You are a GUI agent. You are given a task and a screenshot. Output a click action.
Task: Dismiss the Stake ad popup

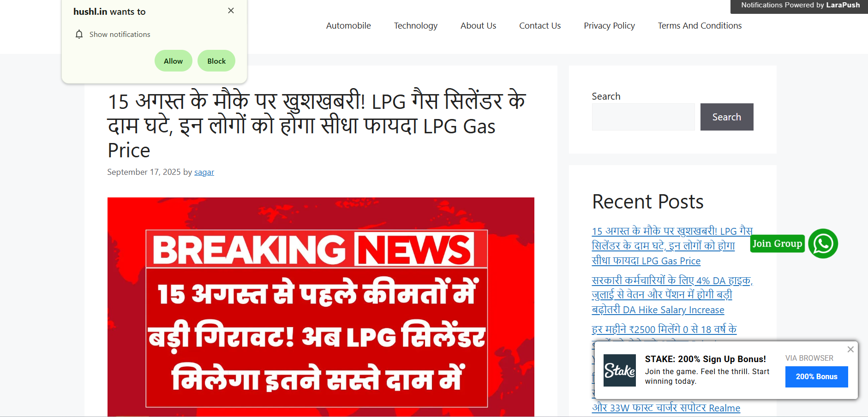click(x=850, y=350)
